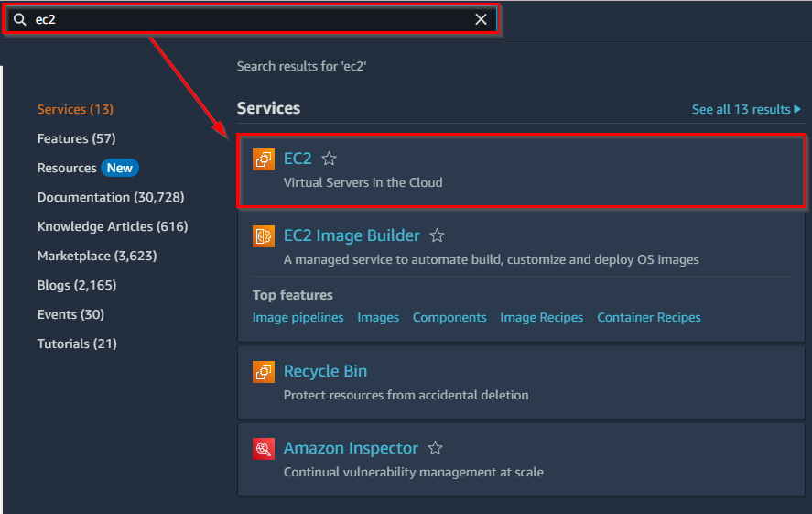Clear search with the X icon
812x514 pixels.
(481, 19)
